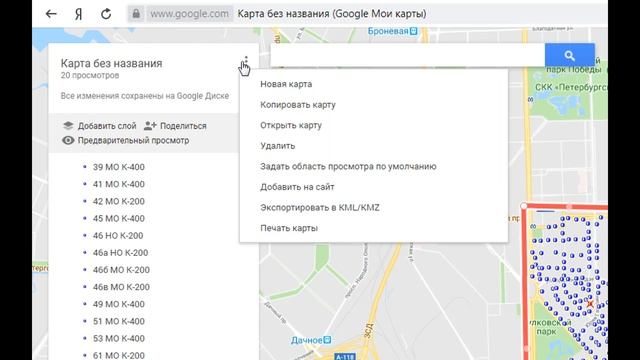Select list item 45 МО К-400
The height and width of the screenshot is (360, 640).
[119, 218]
